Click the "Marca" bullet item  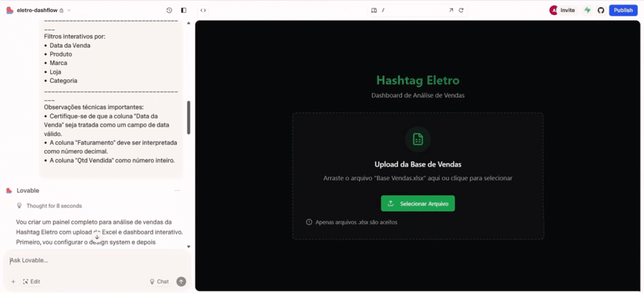58,64
